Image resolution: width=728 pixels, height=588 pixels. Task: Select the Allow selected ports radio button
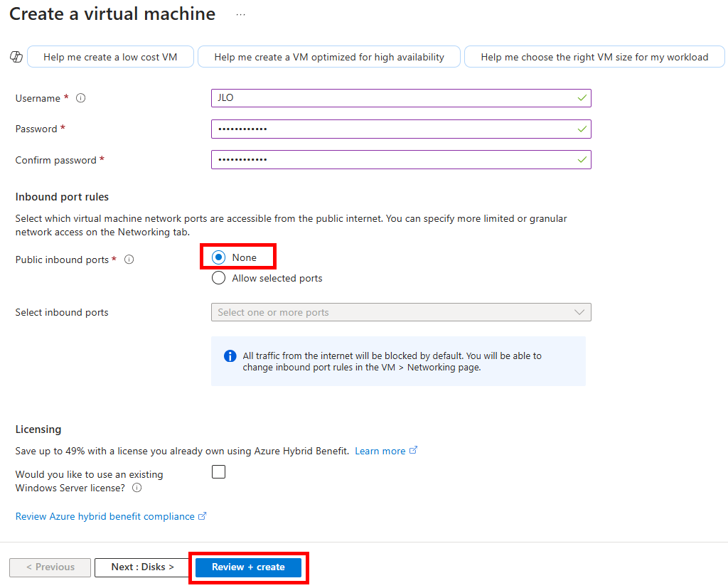pos(219,278)
